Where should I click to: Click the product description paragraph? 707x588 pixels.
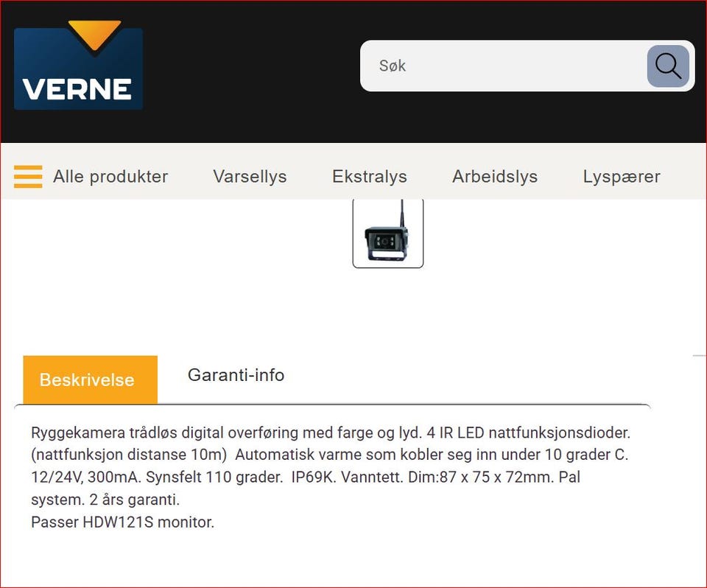click(330, 466)
